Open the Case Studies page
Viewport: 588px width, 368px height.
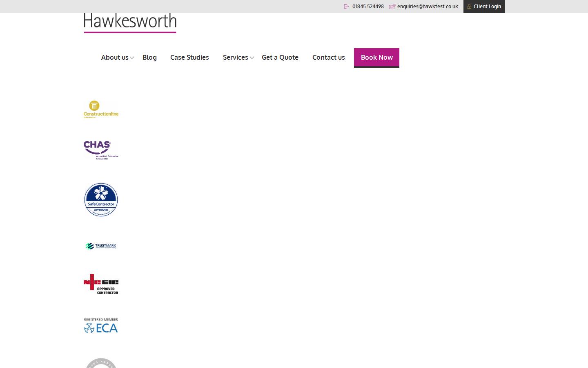[x=189, y=57]
